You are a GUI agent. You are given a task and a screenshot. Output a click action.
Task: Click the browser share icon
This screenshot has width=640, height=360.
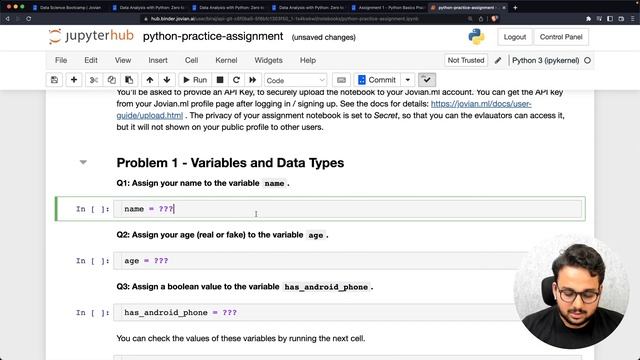coord(481,19)
